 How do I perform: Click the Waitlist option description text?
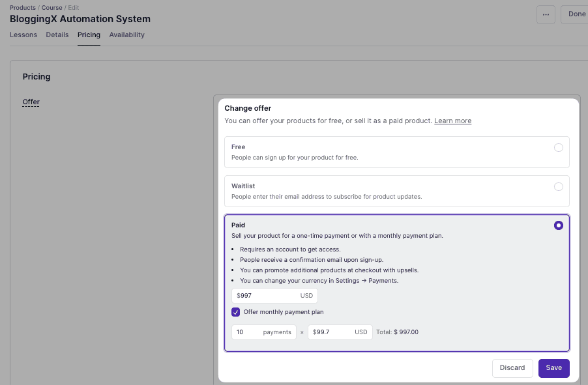[x=327, y=197]
